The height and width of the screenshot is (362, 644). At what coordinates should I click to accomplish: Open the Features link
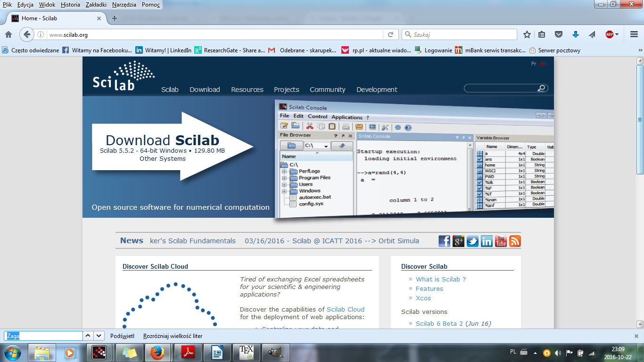click(429, 288)
